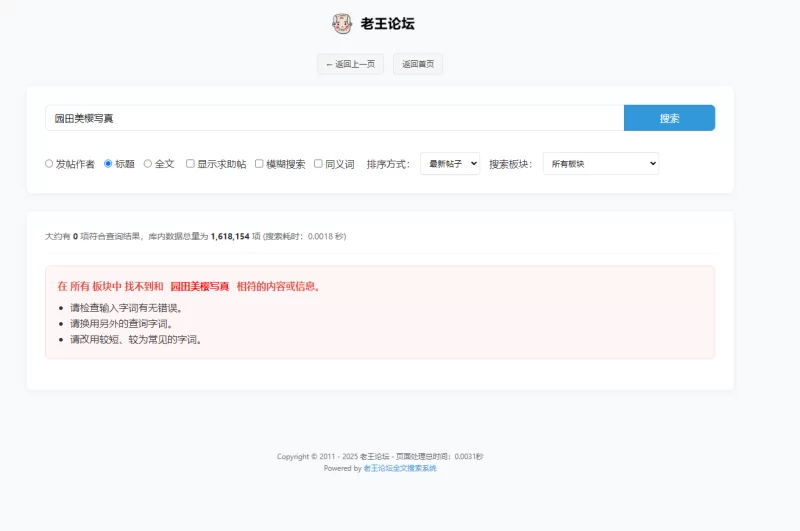The image size is (800, 531).
Task: Go back with 返回上一页 button
Action: (x=351, y=64)
